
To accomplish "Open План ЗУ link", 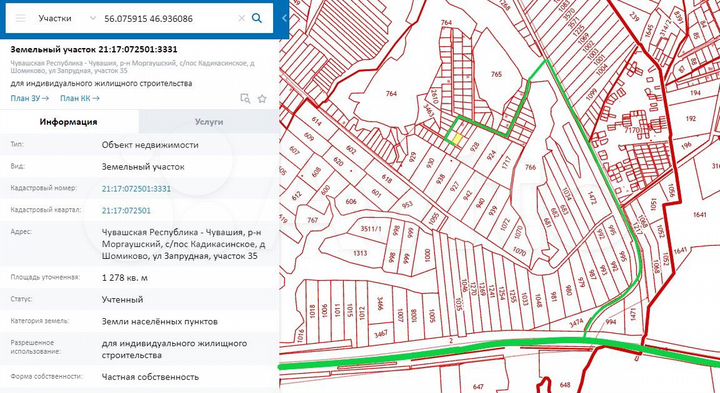I will [30, 98].
